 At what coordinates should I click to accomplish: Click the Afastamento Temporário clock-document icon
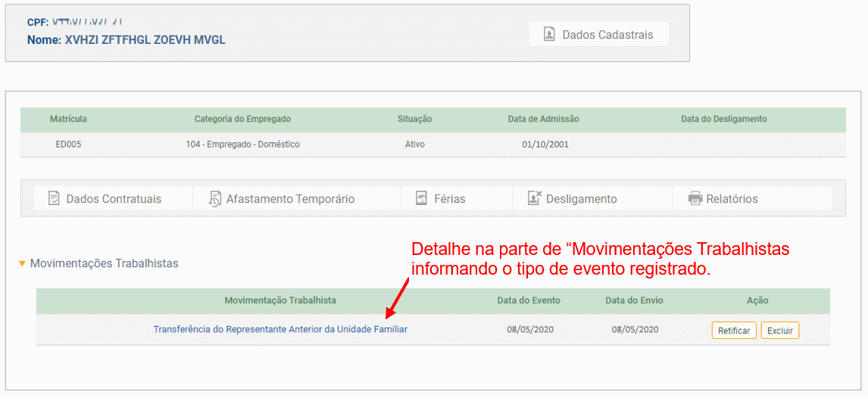(215, 198)
